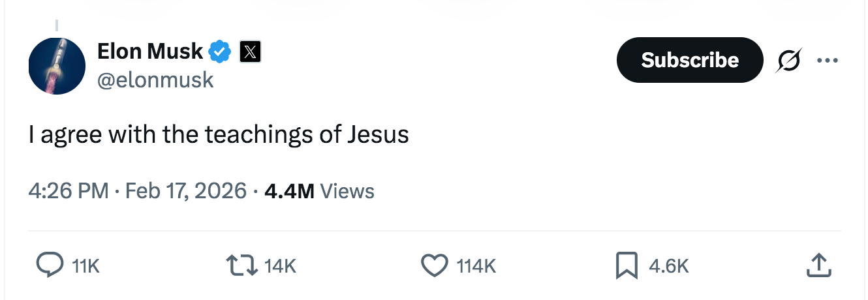This screenshot has height=300, width=868.
Task: Open the Elon Musk display name link
Action: pyautogui.click(x=150, y=51)
